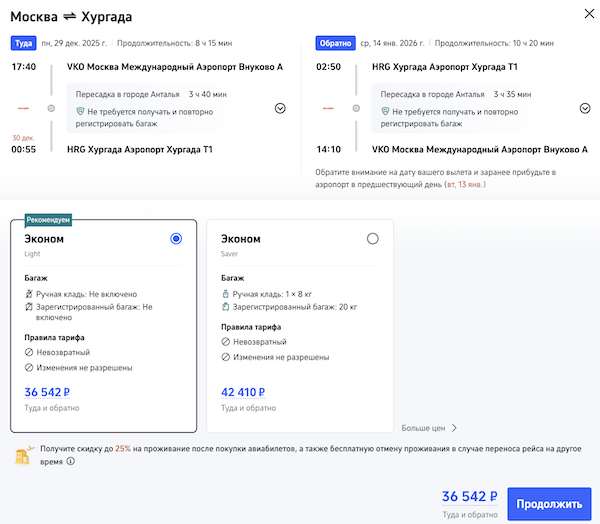Click the return flight airline logo

(326, 107)
